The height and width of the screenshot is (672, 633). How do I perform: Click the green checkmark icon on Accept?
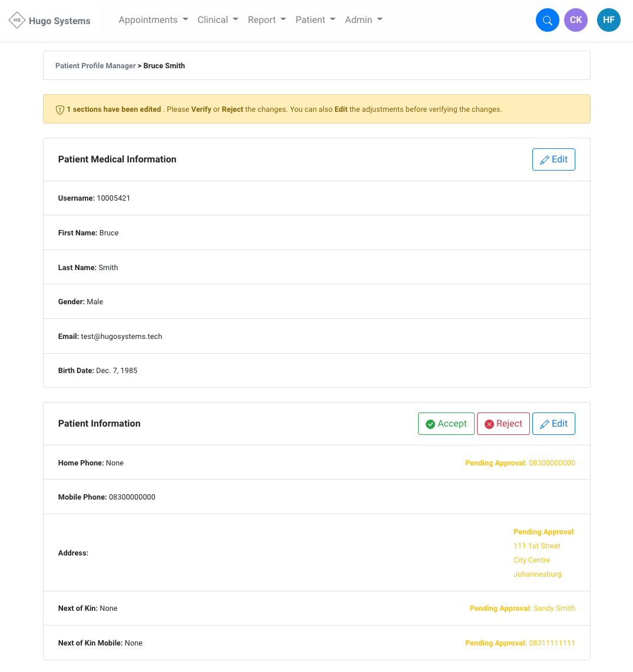tap(430, 424)
